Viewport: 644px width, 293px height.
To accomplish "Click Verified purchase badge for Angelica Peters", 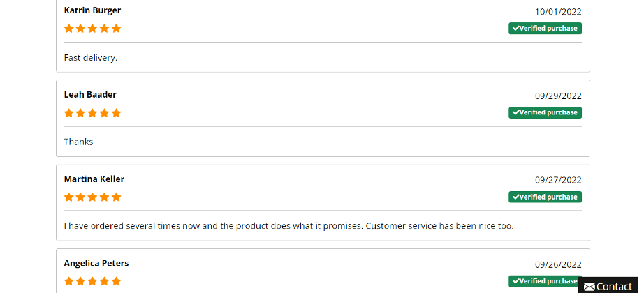I will coord(545,281).
